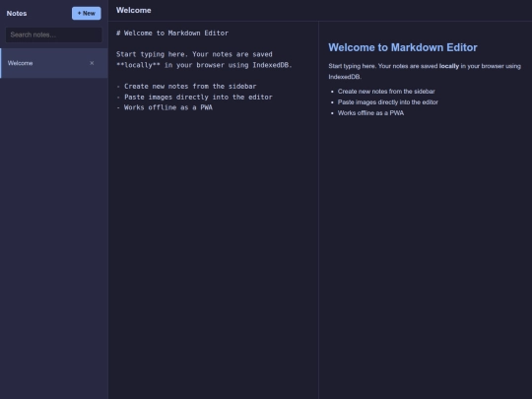Click the "# Welcome to Markdown Editor" editor line
This screenshot has height=399, width=532.
pyautogui.click(x=172, y=33)
